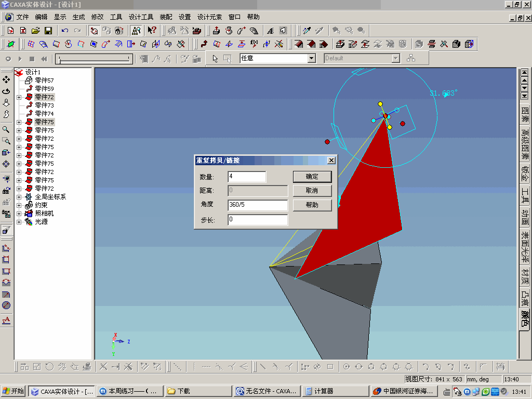
Task: Select the orbit camera tool in left sidebar
Action: click(6, 91)
